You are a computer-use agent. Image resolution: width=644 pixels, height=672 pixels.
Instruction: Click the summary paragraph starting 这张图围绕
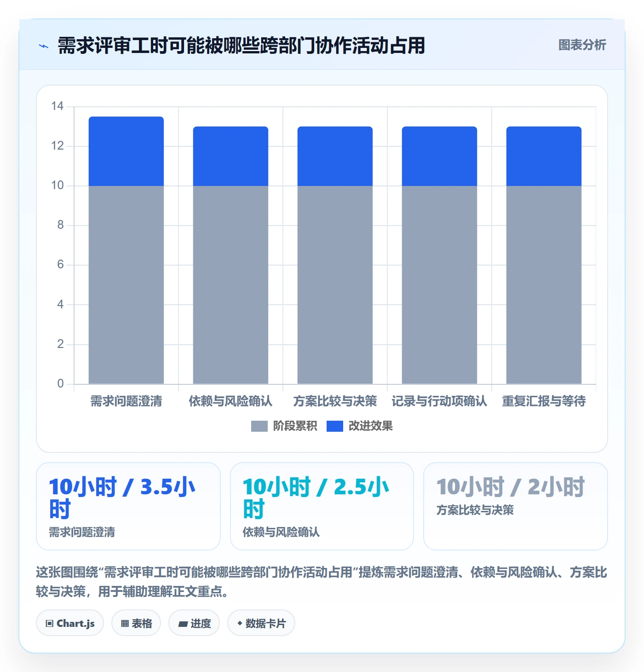pyautogui.click(x=322, y=582)
